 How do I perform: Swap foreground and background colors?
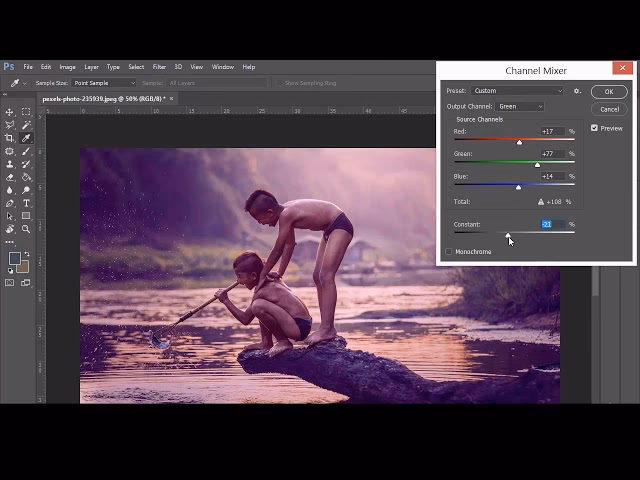[x=27, y=254]
